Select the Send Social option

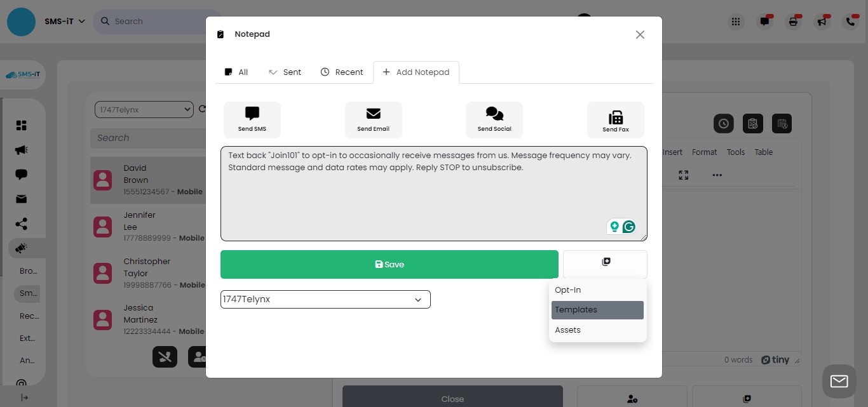tap(494, 119)
